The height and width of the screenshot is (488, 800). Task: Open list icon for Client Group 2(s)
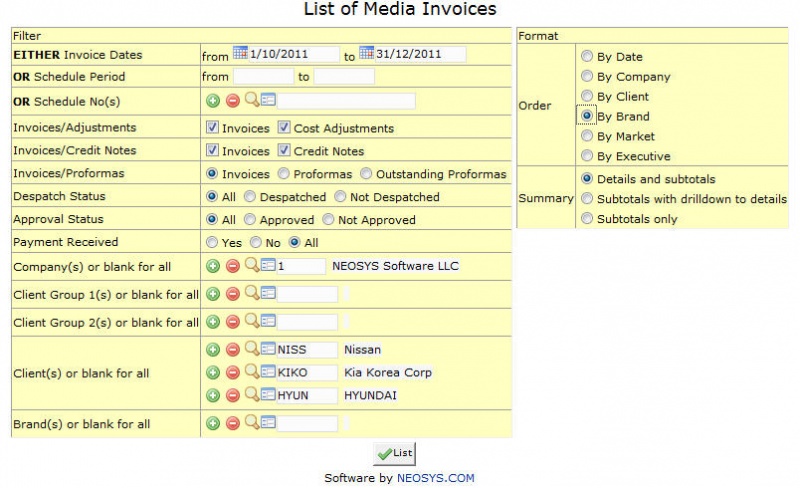[268, 321]
